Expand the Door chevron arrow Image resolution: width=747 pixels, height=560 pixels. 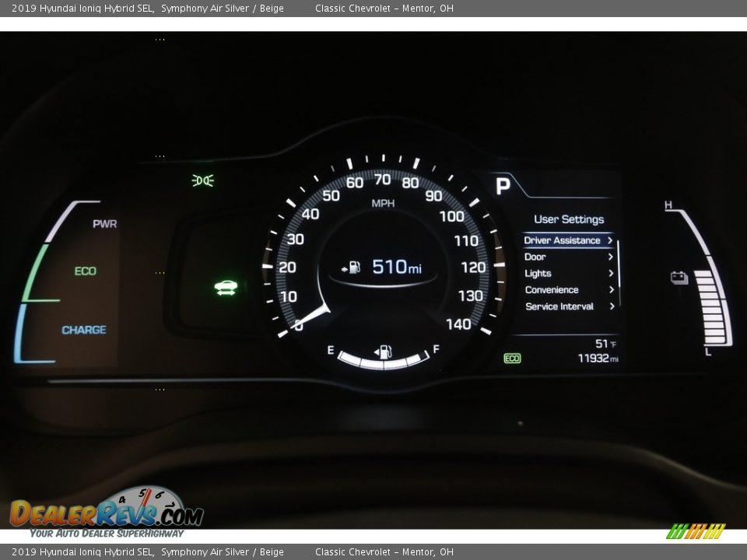610,257
